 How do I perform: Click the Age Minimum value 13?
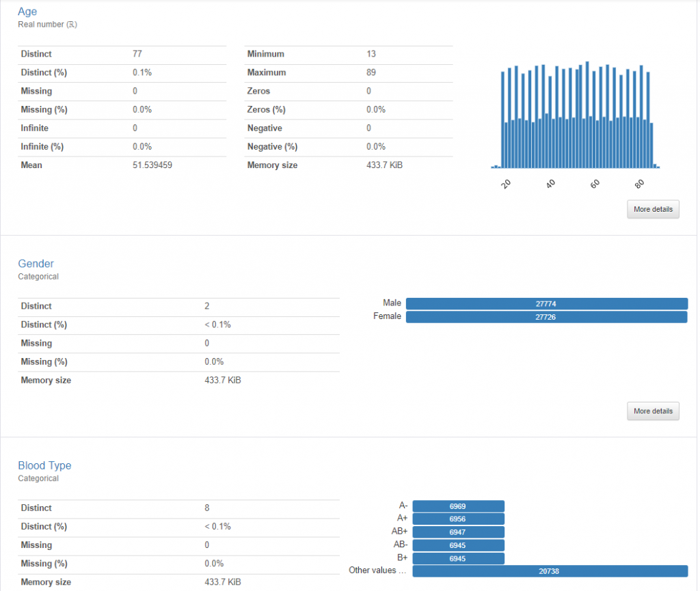[x=371, y=54]
